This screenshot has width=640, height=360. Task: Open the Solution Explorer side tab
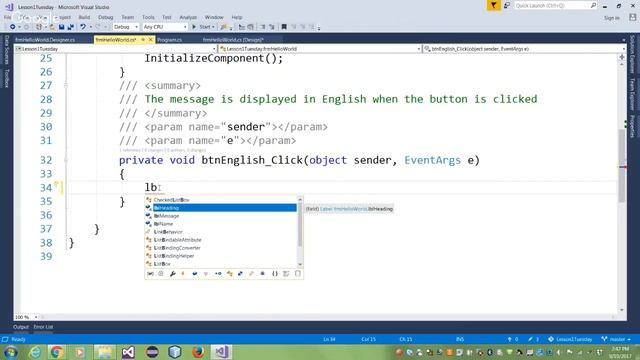point(632,54)
